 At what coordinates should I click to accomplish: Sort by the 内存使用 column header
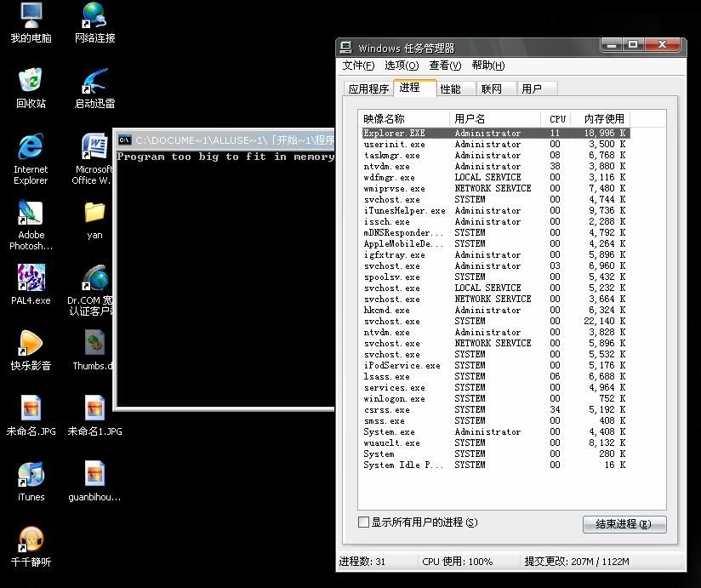tap(598, 119)
